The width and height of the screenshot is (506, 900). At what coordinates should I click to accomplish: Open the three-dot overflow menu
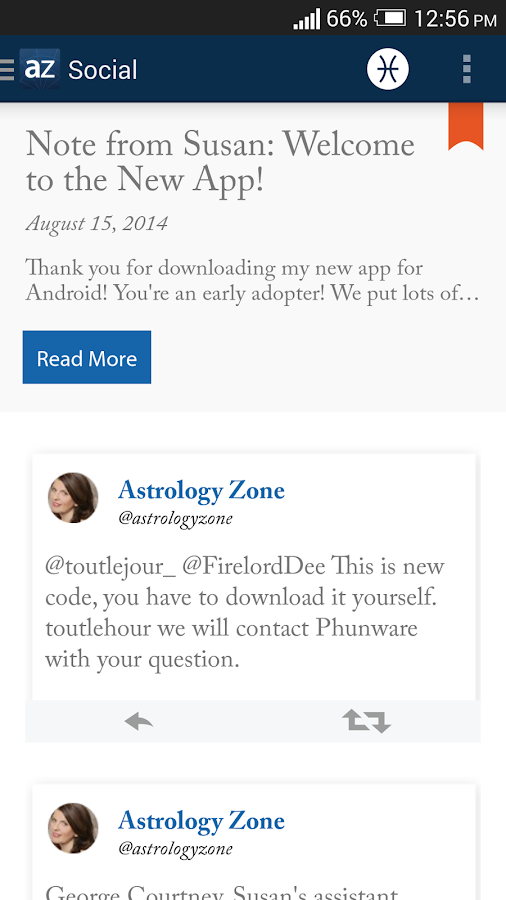[466, 69]
